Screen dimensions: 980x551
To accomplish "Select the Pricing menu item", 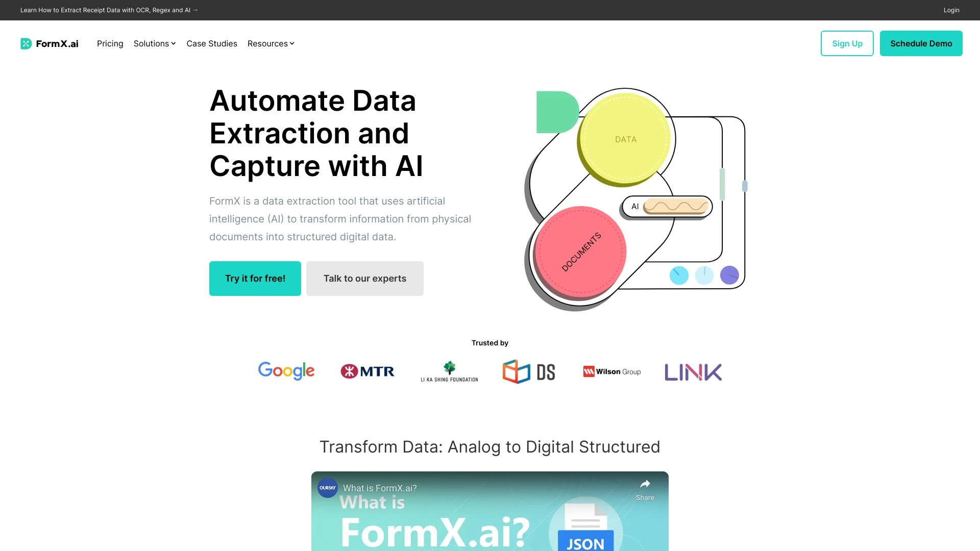I will tap(110, 43).
